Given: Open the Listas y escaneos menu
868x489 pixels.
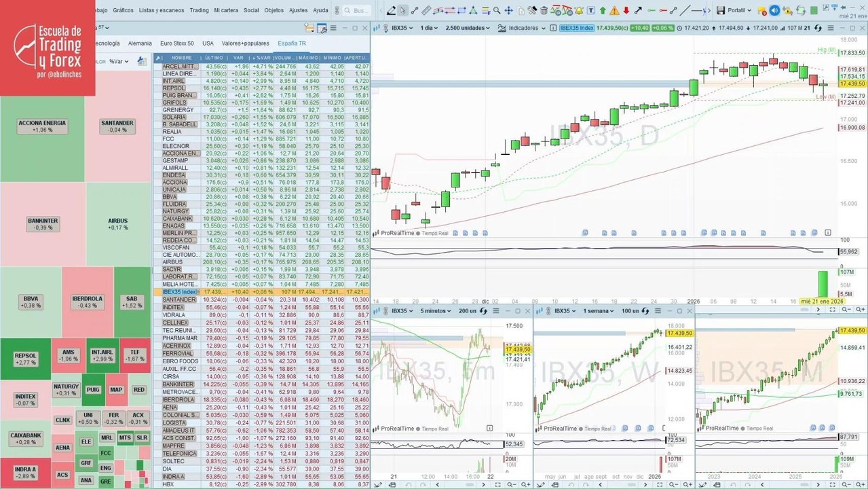Looking at the screenshot, I should pyautogui.click(x=161, y=10).
